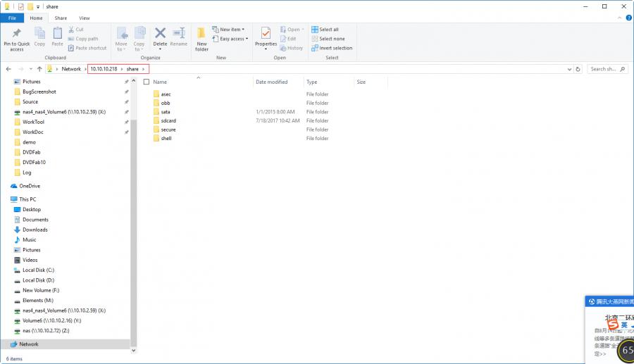Click the Properties checkmark icon
The height and width of the screenshot is (364, 634).
coord(266,33)
